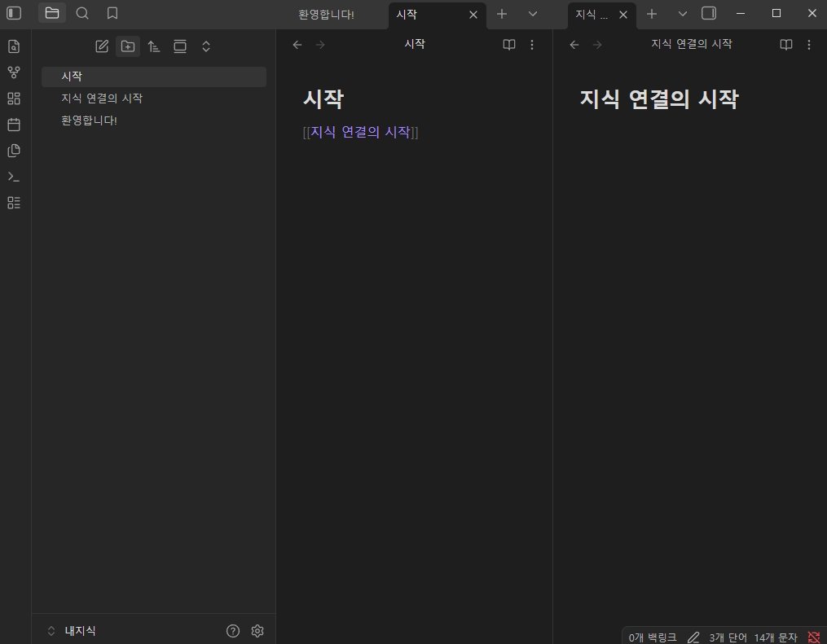Close the 지식 ... tab
The image size is (827, 644).
point(622,15)
